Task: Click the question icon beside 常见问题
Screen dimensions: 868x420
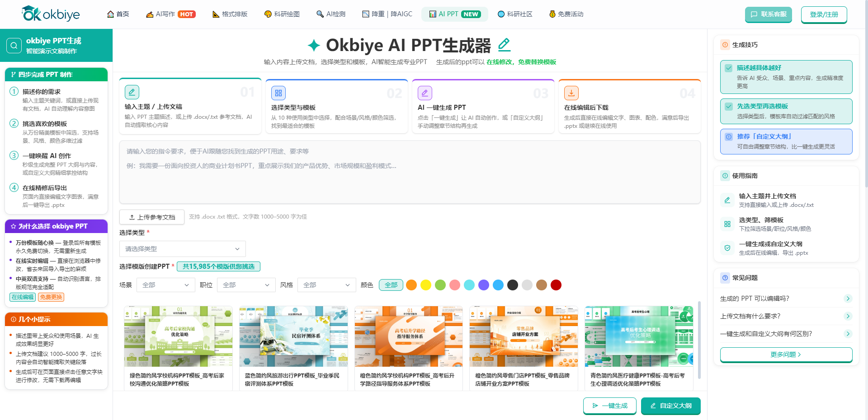Action: point(725,278)
